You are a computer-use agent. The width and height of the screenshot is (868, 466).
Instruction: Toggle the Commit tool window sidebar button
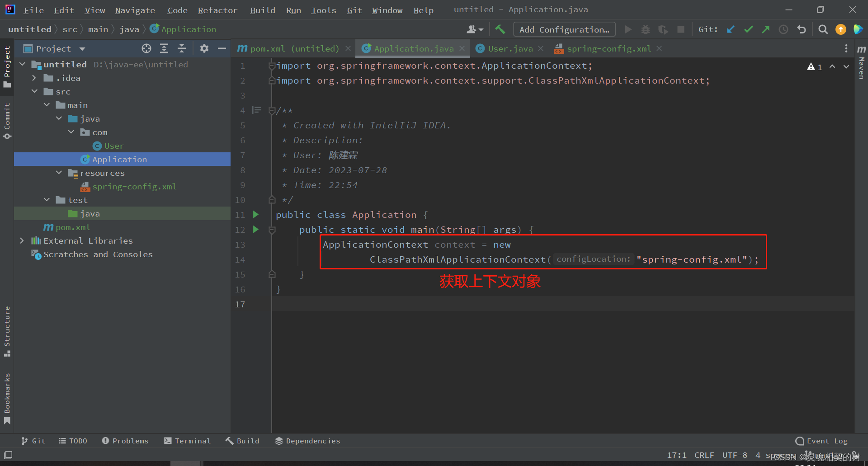click(7, 120)
